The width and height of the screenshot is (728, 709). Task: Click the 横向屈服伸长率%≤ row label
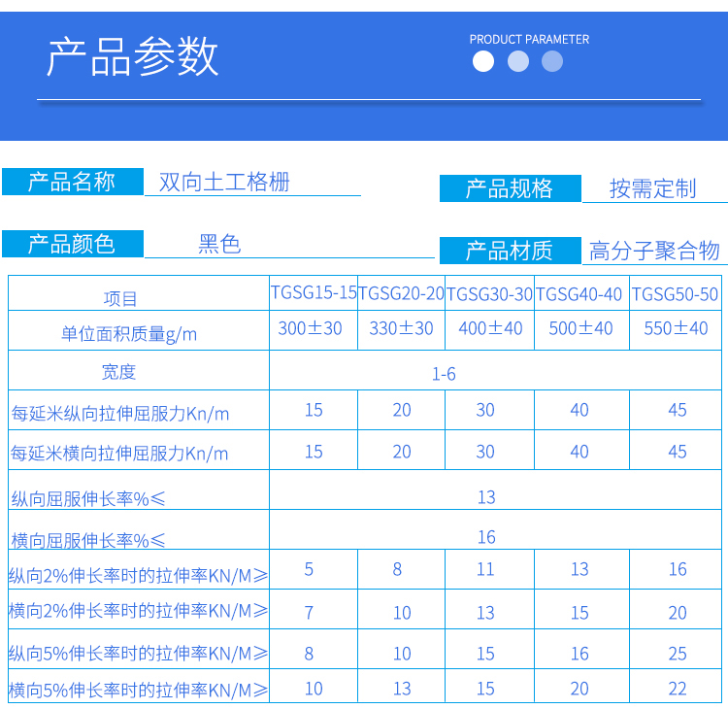tap(88, 540)
